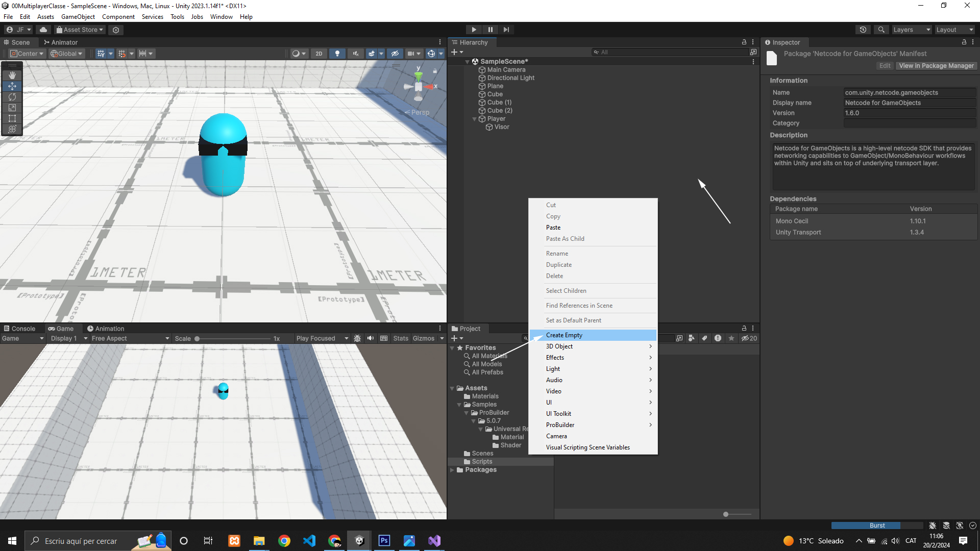Select the Rect transform tool
Viewport: 980px width, 551px height.
(12, 118)
